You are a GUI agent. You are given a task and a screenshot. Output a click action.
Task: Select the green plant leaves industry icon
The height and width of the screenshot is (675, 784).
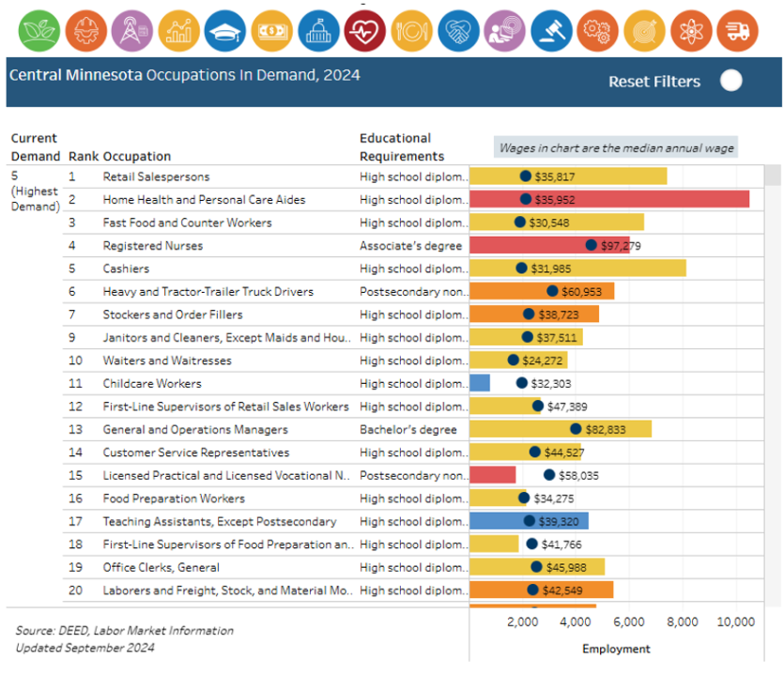click(x=39, y=31)
